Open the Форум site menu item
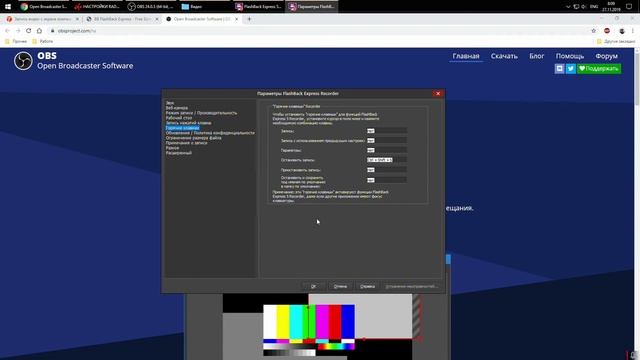Screen dimensions: 640x360 (x=606, y=56)
